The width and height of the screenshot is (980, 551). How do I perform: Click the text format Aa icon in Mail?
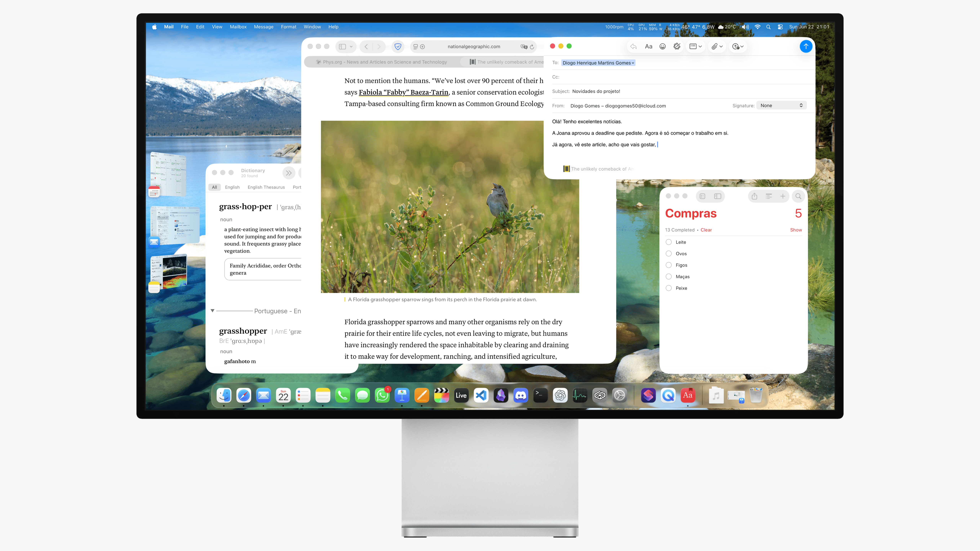648,46
